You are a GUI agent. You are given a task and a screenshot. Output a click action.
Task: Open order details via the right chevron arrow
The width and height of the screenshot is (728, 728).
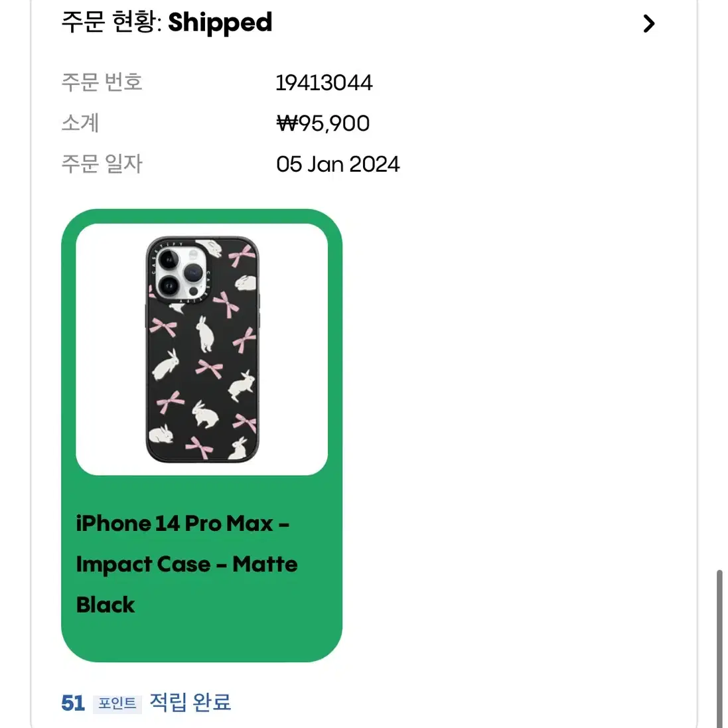point(648,23)
